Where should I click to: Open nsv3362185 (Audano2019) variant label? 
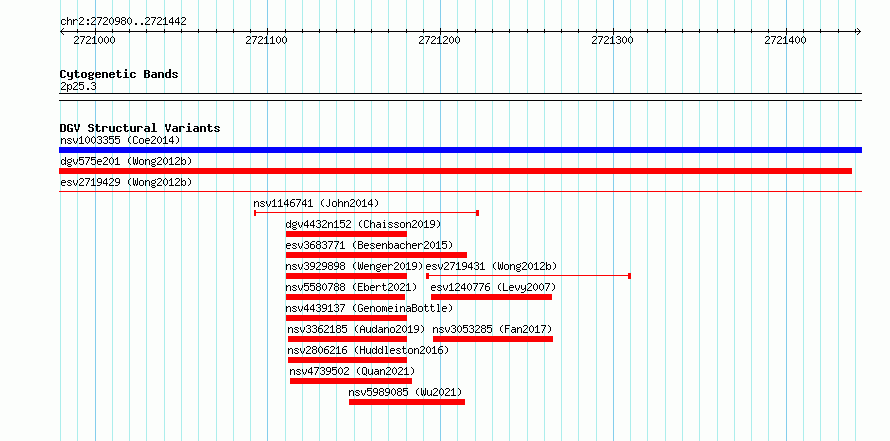[356, 329]
